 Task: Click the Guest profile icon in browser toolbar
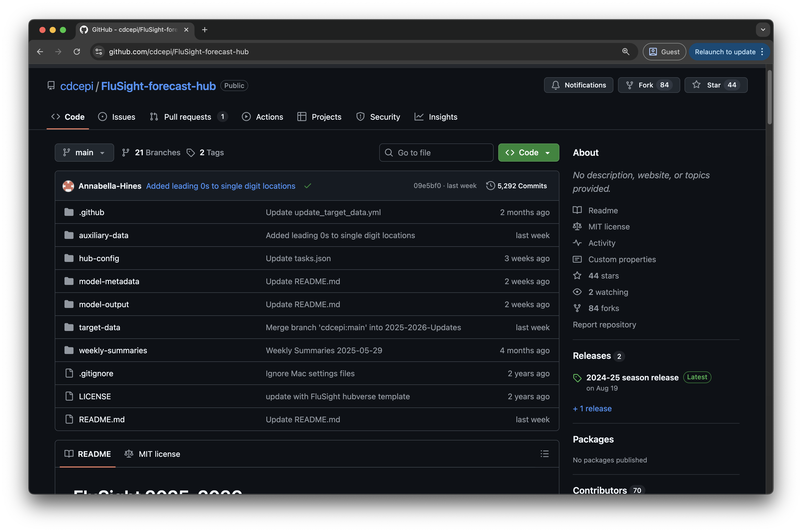tap(653, 52)
